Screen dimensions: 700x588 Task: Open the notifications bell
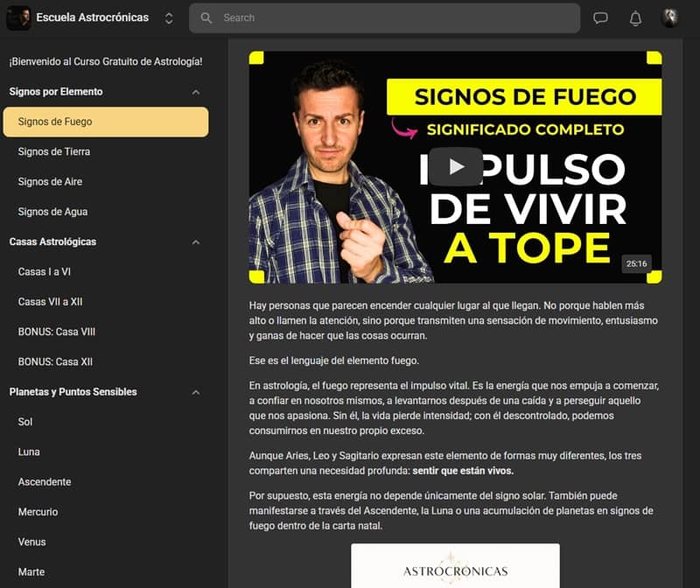[635, 18]
